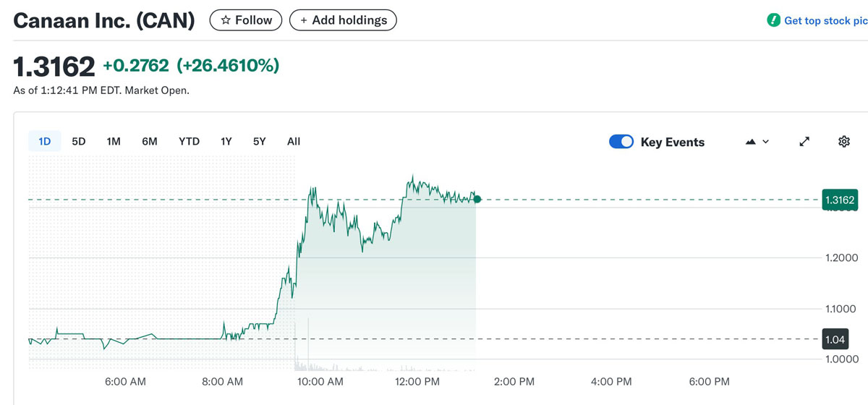
Task: Click the Follow star button
Action: [246, 20]
